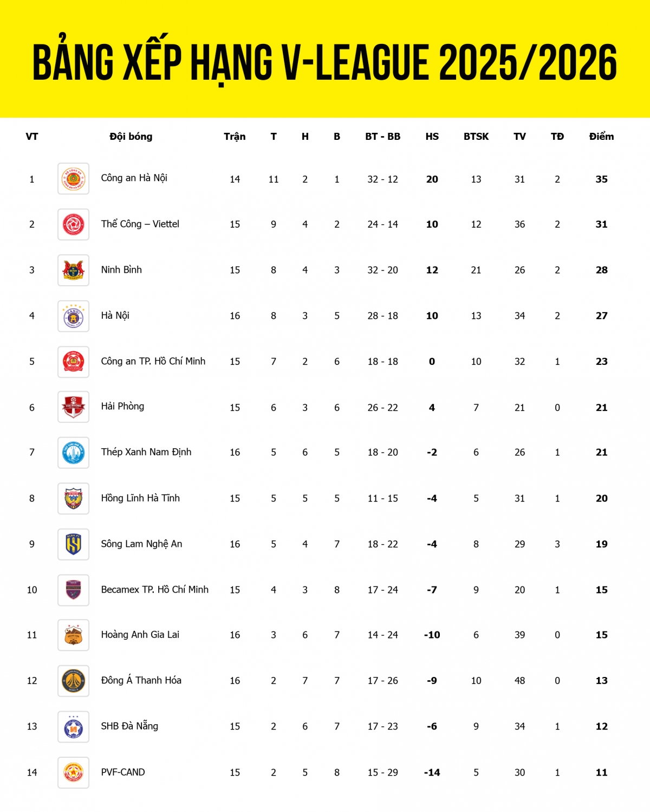The height and width of the screenshot is (812, 650).
Task: Click the SHB Đà Nẵng logo
Action: 74,727
